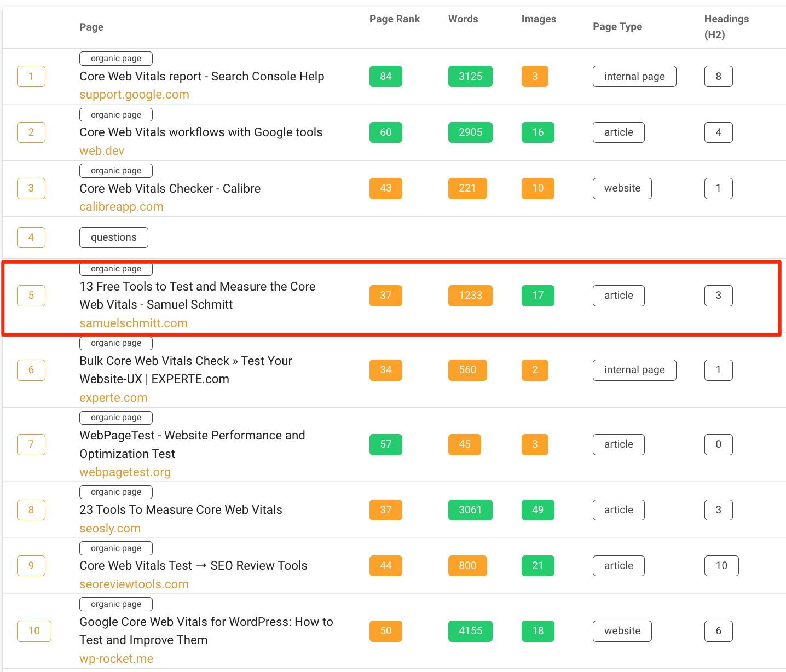Visit the web.dev domain link
786x672 pixels.
(102, 151)
